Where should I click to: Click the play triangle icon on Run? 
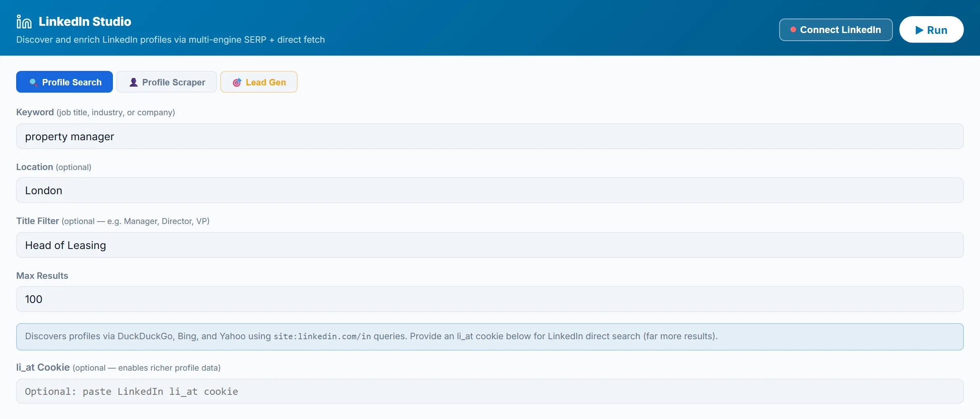920,30
